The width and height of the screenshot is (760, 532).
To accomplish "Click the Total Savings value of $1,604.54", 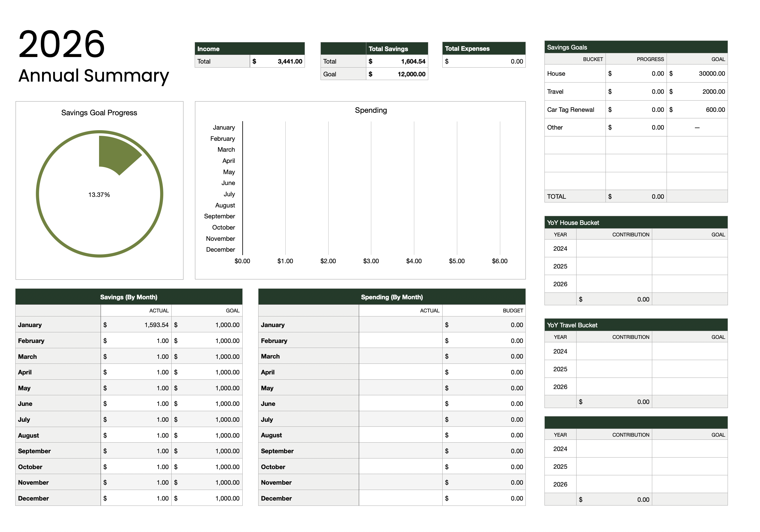I will 397,62.
